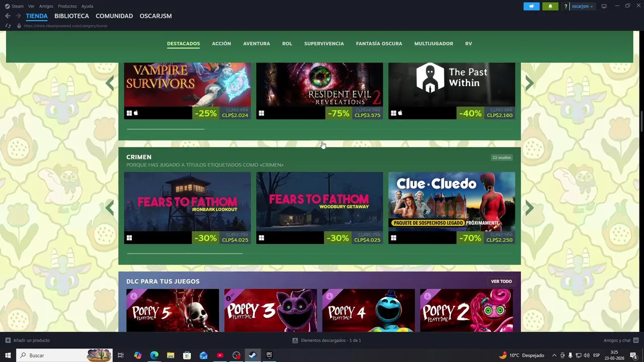
Task: Click the Amigos y chat icon
Action: point(635,340)
